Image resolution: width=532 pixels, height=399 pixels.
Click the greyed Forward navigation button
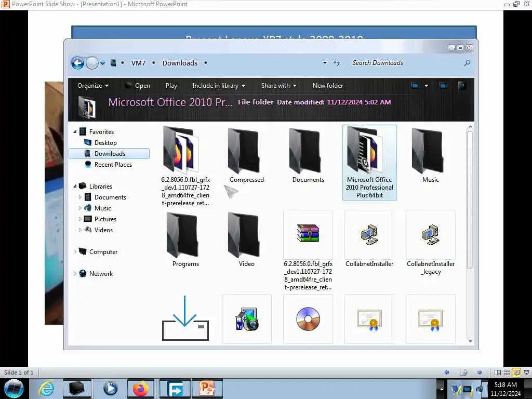point(92,63)
